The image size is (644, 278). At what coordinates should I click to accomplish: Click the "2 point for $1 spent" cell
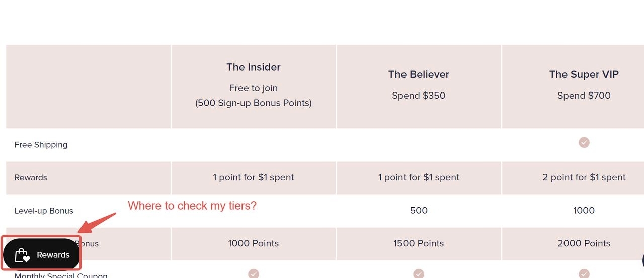click(584, 177)
